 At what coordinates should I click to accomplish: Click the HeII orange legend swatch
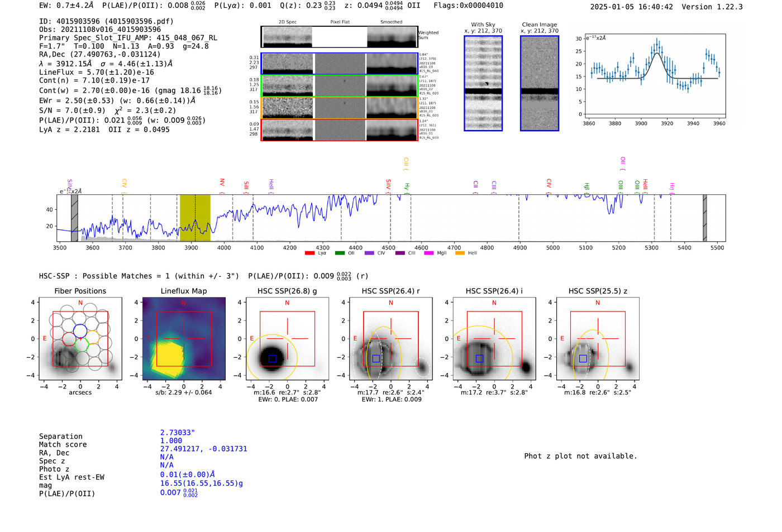pos(460,253)
